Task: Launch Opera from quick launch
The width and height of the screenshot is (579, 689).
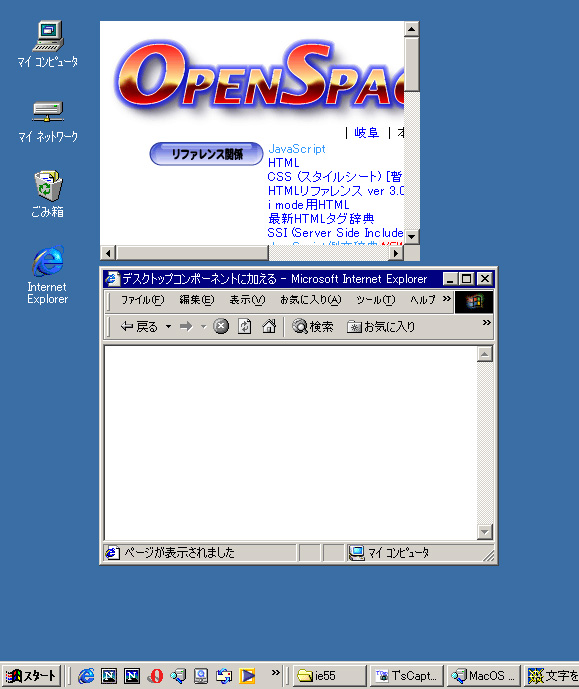Action: pyautogui.click(x=155, y=676)
